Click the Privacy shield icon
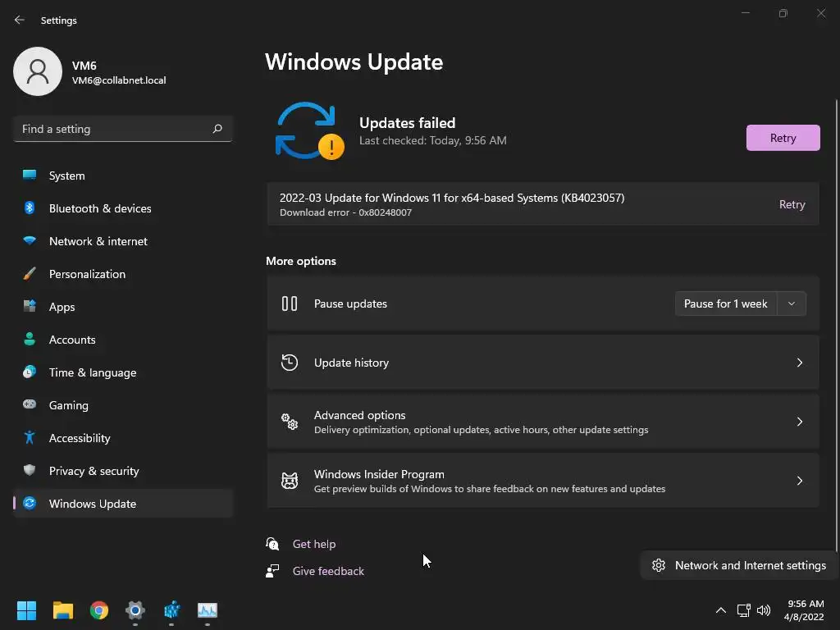Screen dimensions: 840x630 click(30, 470)
